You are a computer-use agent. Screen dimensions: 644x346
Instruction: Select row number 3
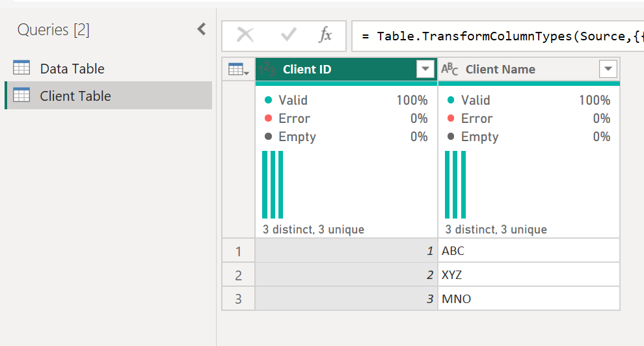[238, 299]
